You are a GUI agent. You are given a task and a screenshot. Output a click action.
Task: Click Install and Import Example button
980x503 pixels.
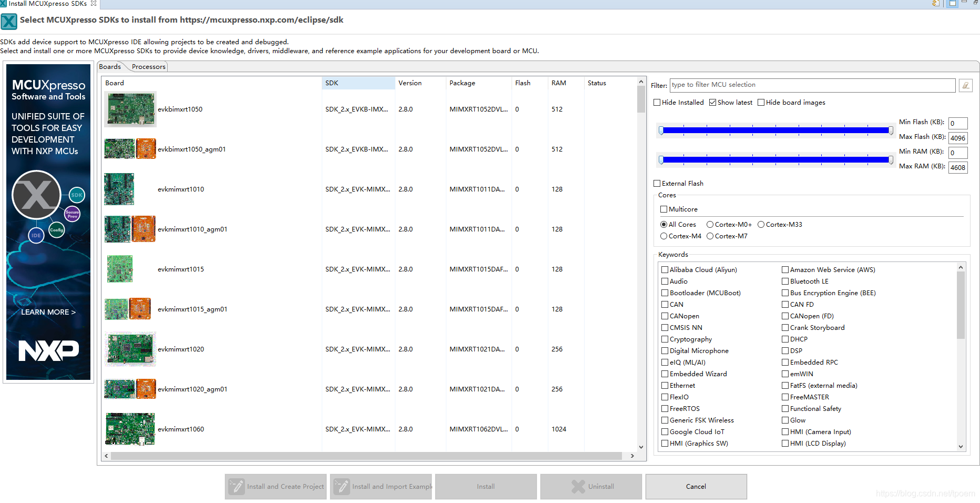pos(381,487)
